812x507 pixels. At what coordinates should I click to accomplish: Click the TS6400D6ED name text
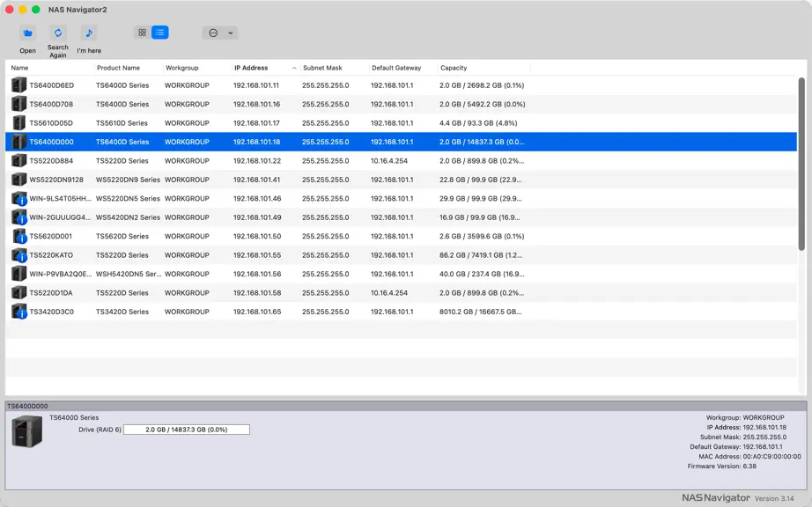[x=52, y=85]
